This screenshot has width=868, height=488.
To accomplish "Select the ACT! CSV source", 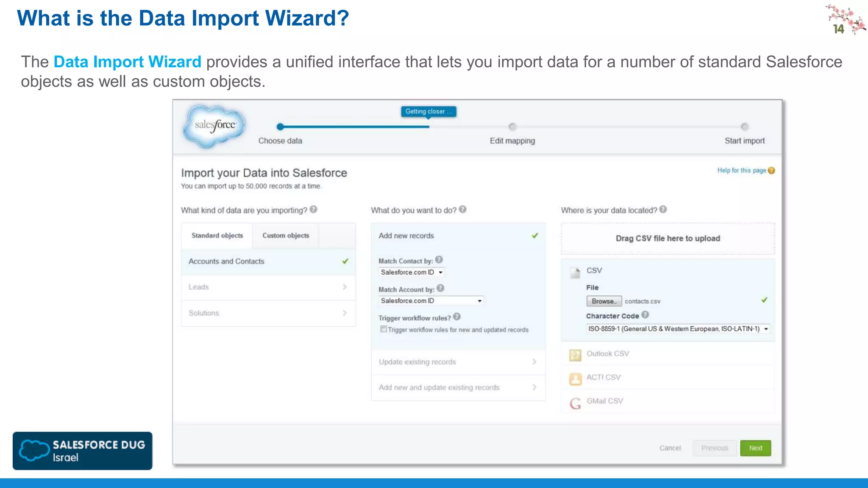I will (668, 377).
